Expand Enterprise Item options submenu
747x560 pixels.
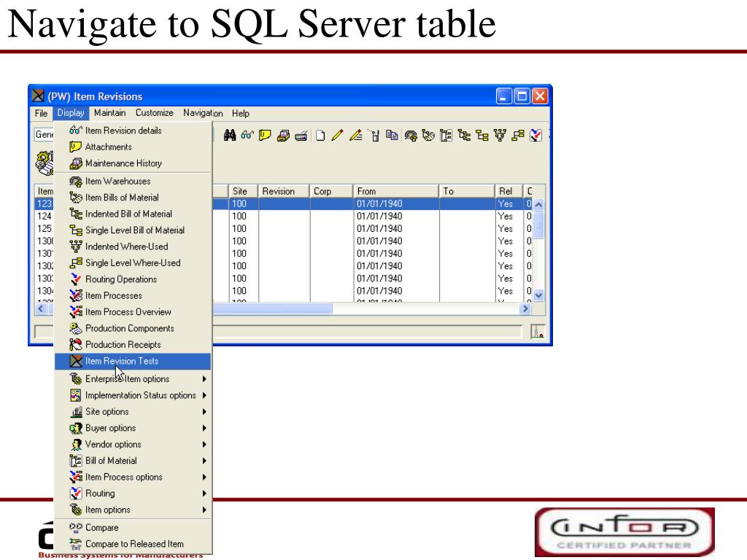[133, 379]
